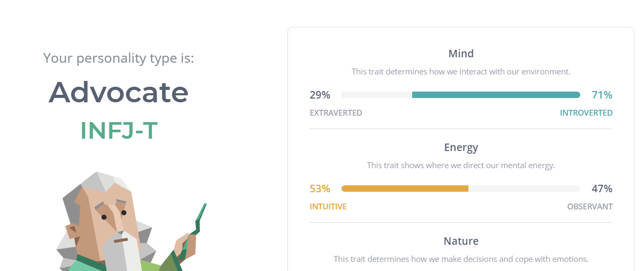
Task: Click the 53% Intuitive percentage
Action: (320, 189)
